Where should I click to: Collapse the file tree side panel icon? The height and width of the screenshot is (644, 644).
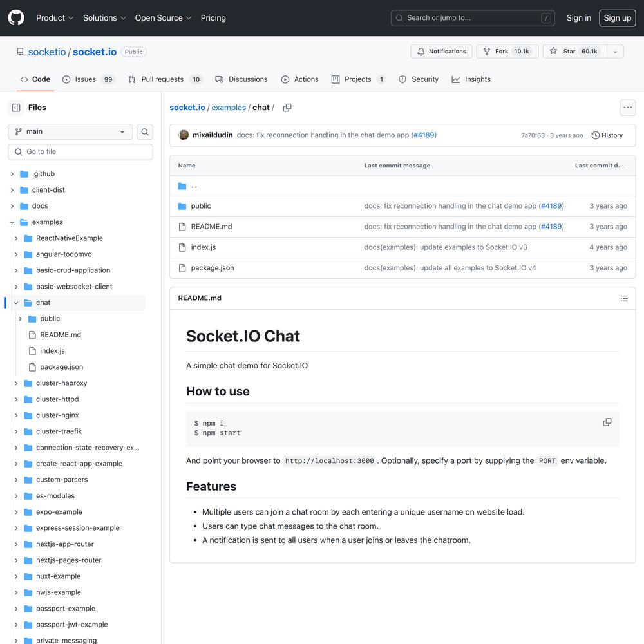pos(16,108)
